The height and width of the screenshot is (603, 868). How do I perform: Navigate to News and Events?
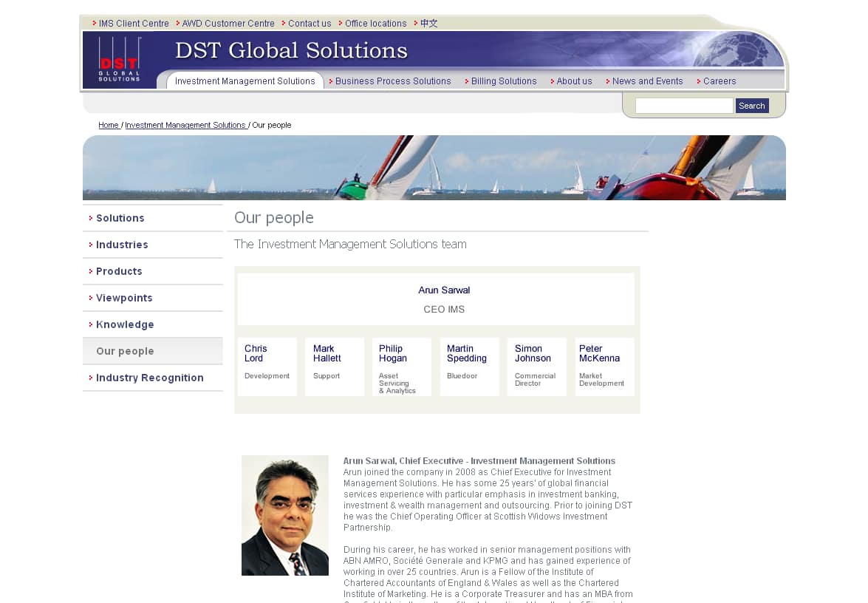pyautogui.click(x=647, y=81)
